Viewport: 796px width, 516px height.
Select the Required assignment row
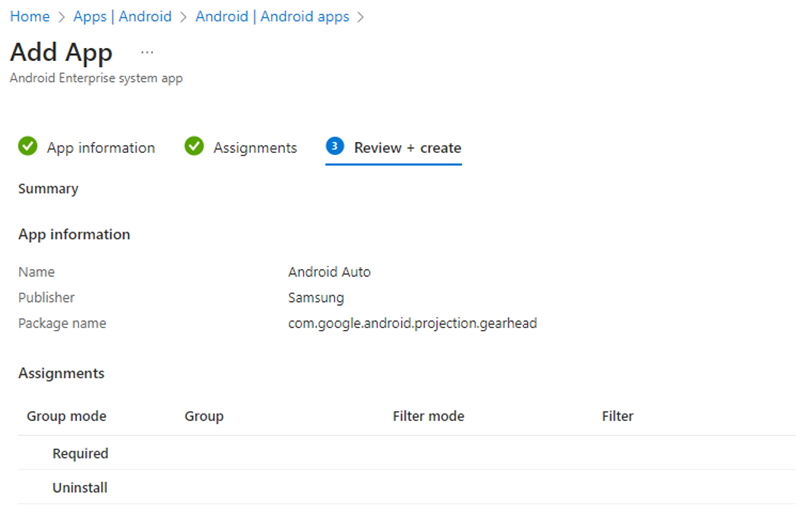(407, 453)
